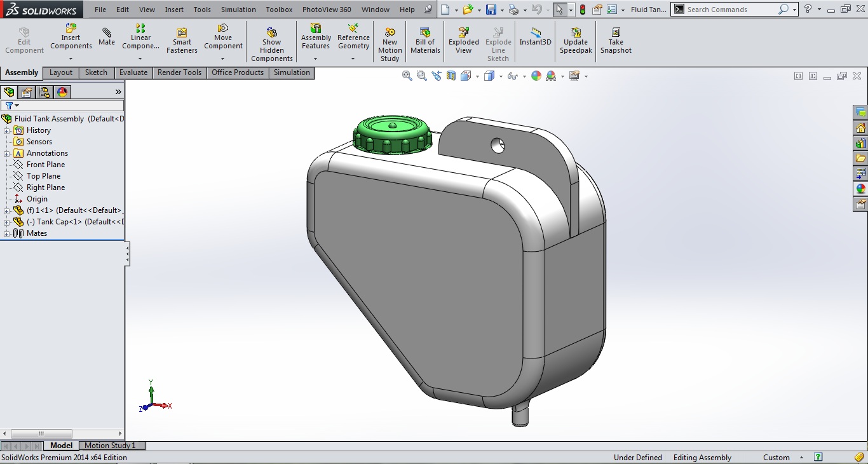Click Zoom to Area icon
868x464 pixels.
click(x=422, y=76)
